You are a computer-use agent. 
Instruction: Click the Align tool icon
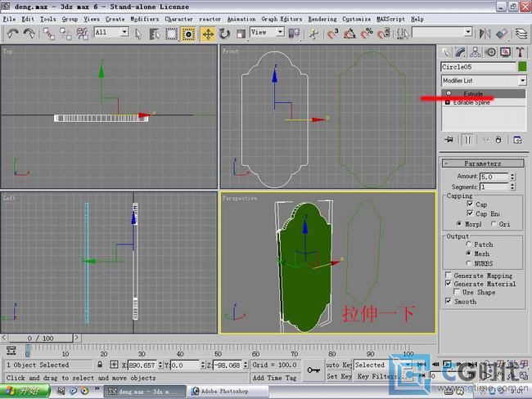pyautogui.click(x=502, y=34)
